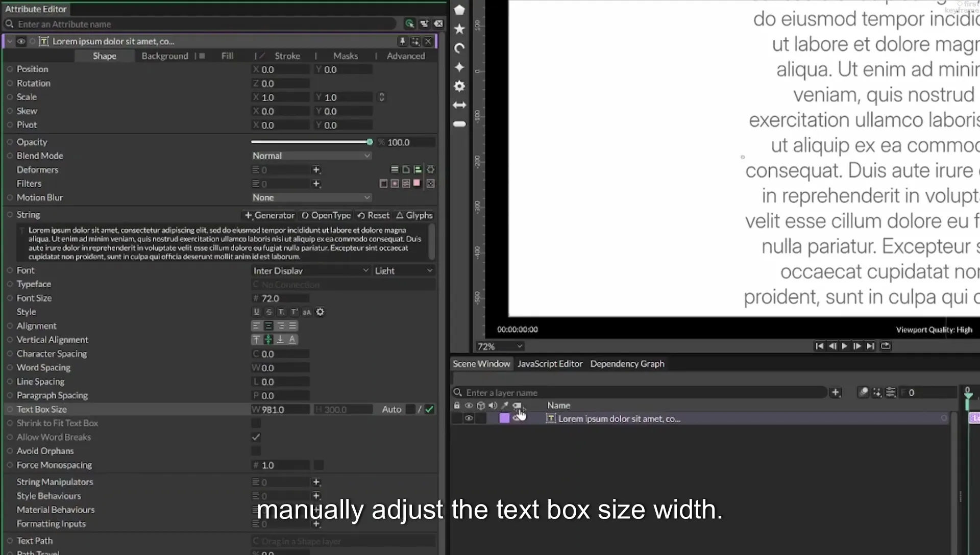Collapse the Lorem ipsum layer attributes

[10, 41]
